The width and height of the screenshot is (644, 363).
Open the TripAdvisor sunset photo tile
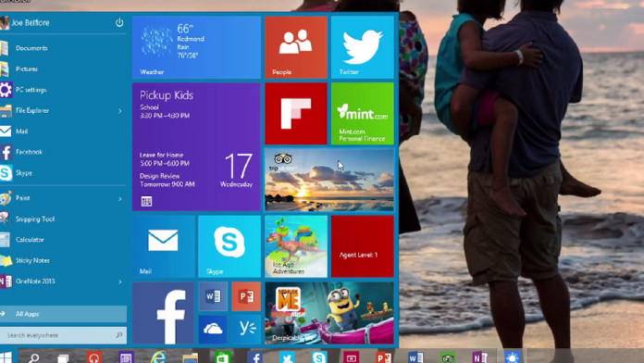329,180
